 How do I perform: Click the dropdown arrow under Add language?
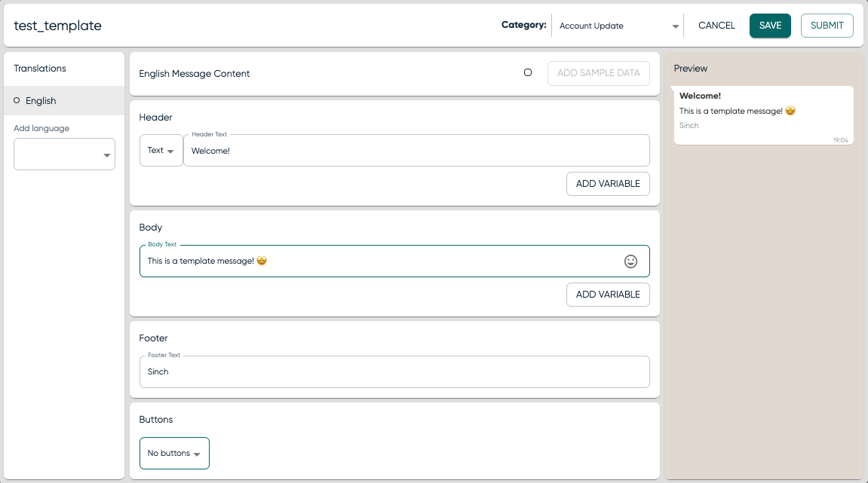(108, 154)
